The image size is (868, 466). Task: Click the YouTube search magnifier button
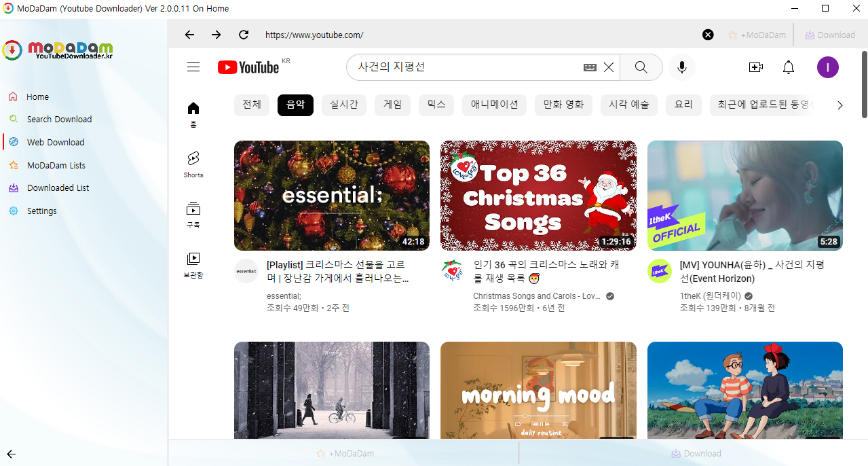(641, 67)
